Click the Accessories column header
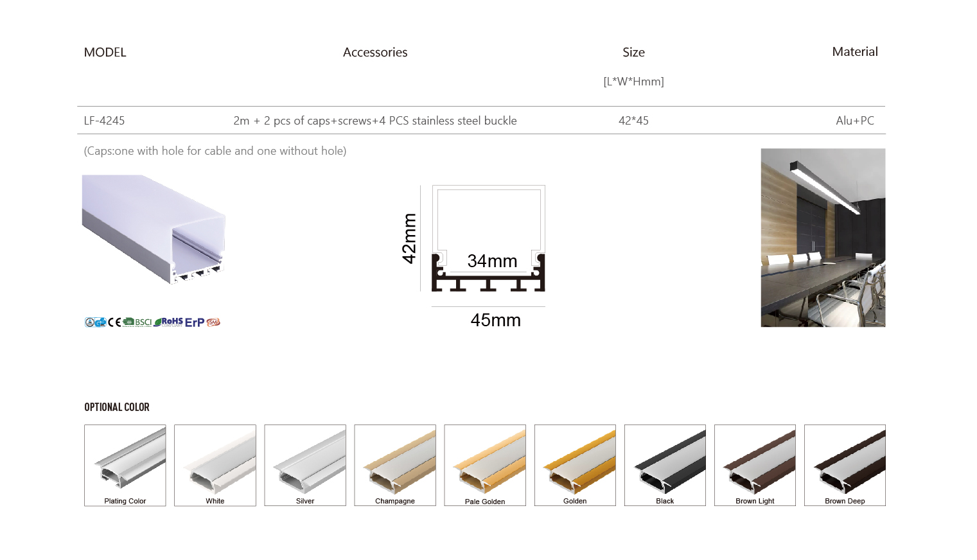Image resolution: width=977 pixels, height=560 pixels. (375, 52)
